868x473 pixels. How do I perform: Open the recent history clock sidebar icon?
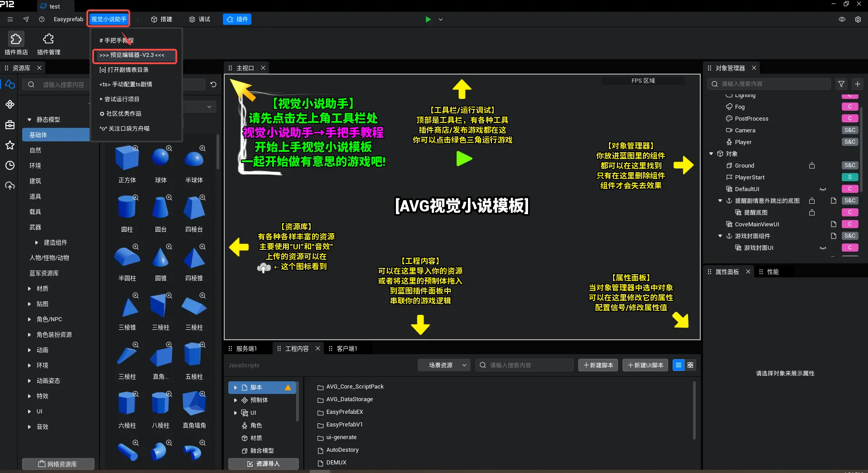coord(10,165)
